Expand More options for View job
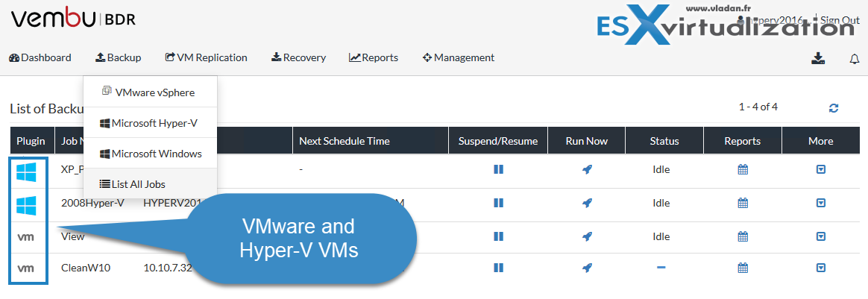 pos(821,236)
